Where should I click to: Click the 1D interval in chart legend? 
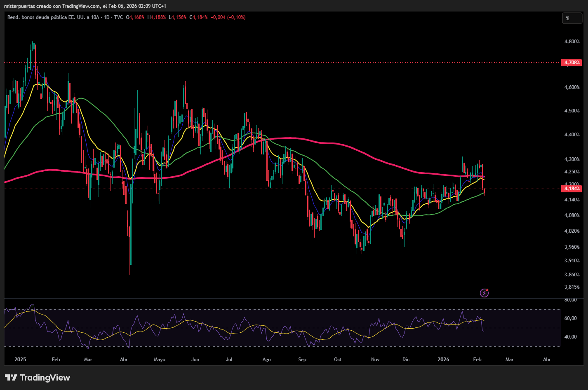[x=106, y=17]
